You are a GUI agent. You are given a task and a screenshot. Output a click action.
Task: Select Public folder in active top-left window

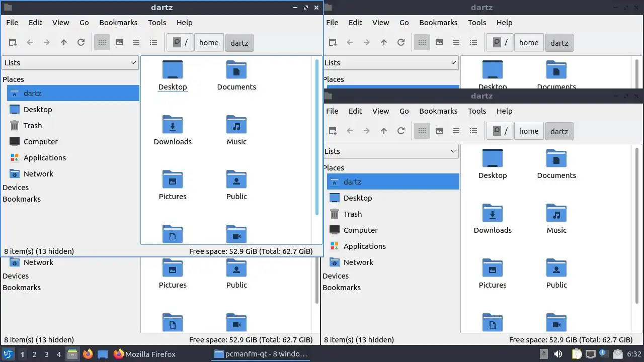tap(236, 185)
